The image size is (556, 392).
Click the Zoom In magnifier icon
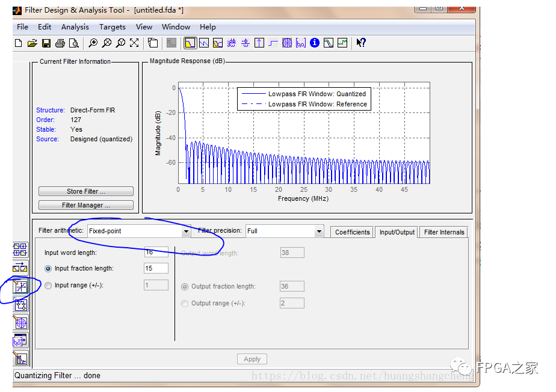point(93,43)
